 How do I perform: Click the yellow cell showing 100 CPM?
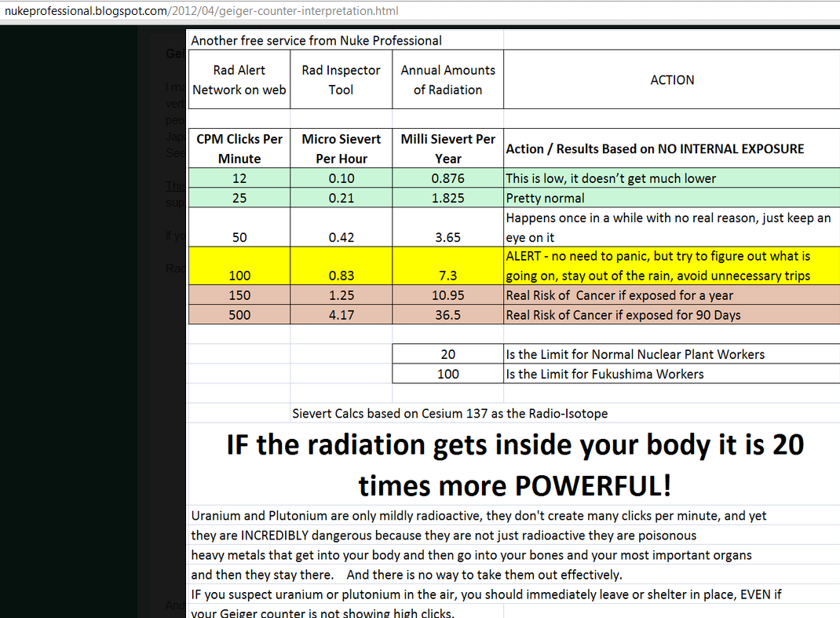point(239,276)
